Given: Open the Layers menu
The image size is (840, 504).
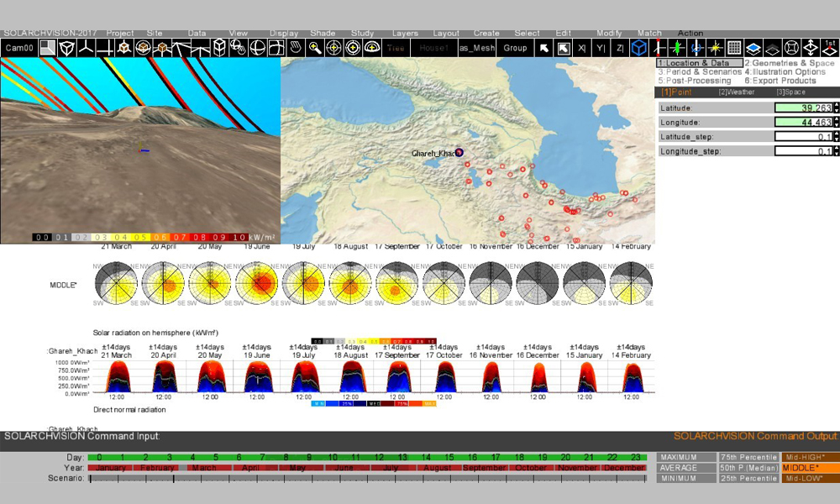Looking at the screenshot, I should click(405, 34).
